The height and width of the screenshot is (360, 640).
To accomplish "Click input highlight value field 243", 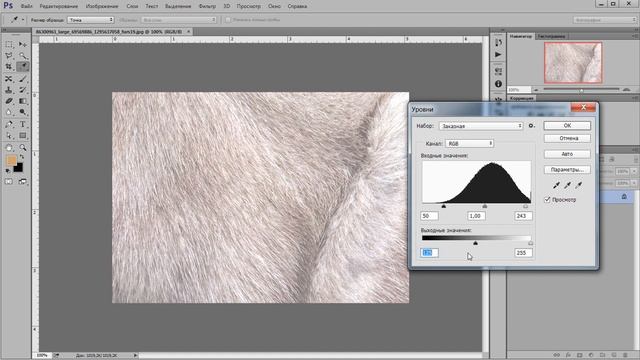I will click(x=523, y=216).
